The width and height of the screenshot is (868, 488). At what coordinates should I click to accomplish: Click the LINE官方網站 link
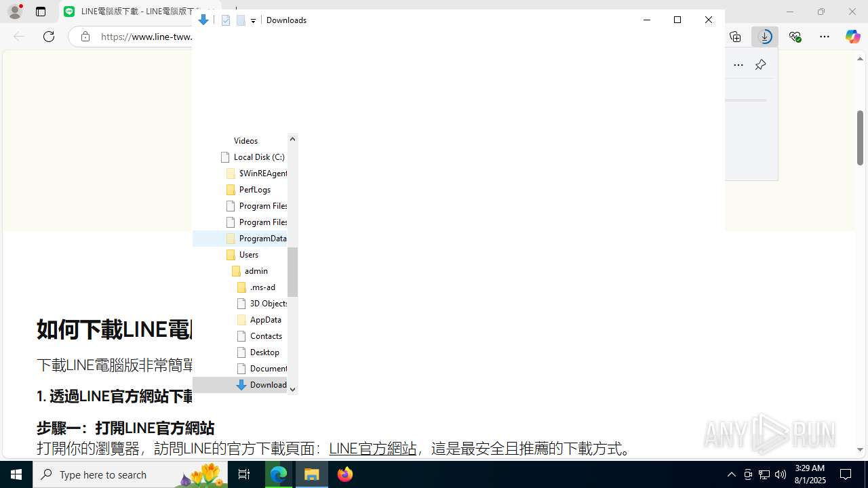coord(372,449)
